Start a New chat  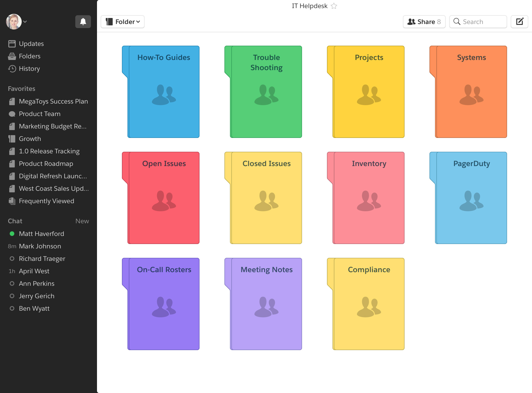tap(82, 221)
